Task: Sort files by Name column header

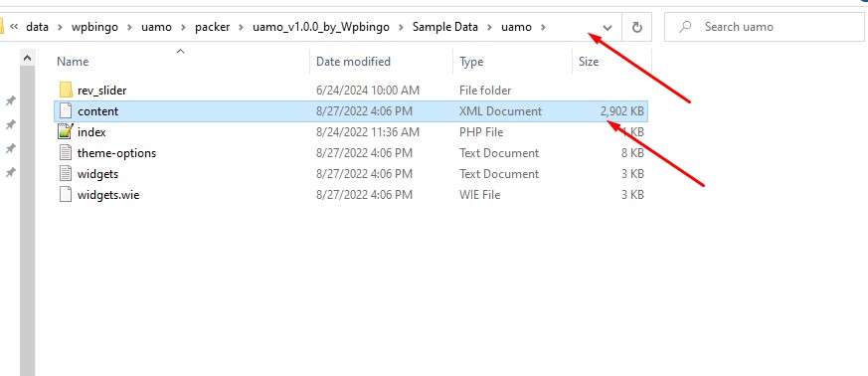Action: (x=73, y=62)
